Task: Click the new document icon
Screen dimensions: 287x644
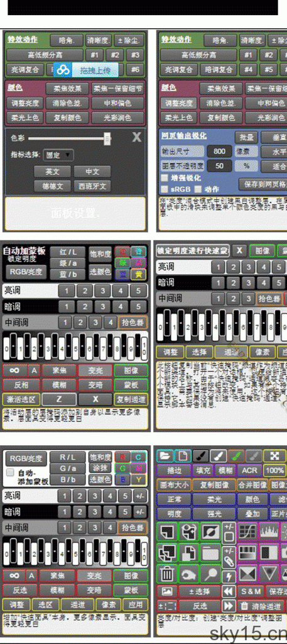Action: point(183,456)
